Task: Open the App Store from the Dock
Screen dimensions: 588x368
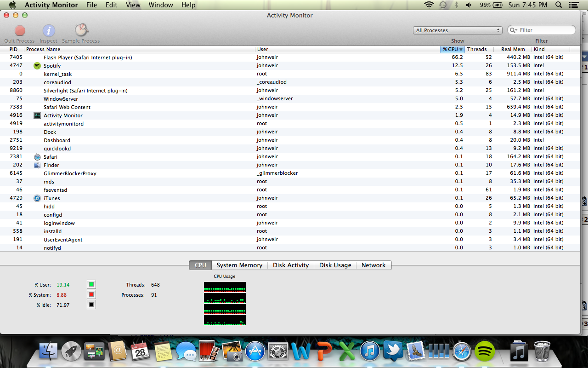Action: pyautogui.click(x=255, y=352)
